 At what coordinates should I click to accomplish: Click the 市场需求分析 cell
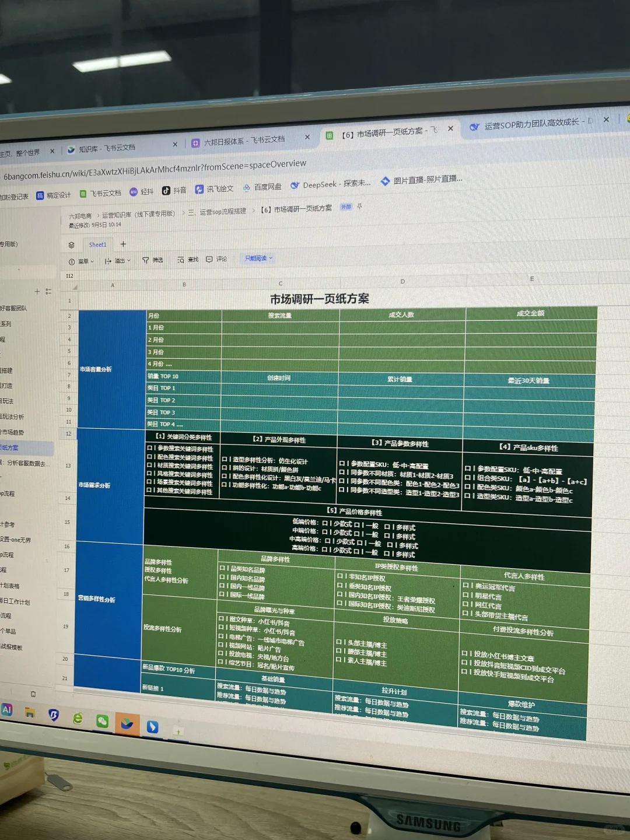pos(110,485)
